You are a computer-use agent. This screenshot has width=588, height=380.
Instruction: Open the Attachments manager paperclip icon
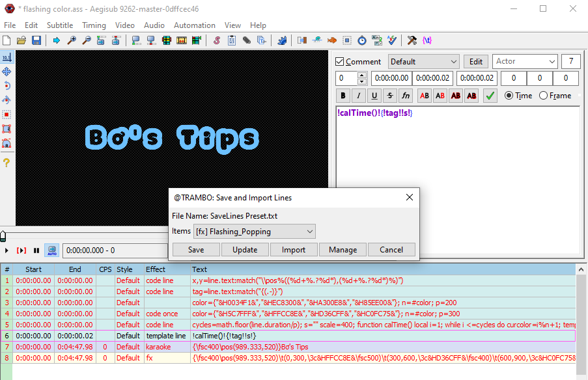click(x=247, y=40)
